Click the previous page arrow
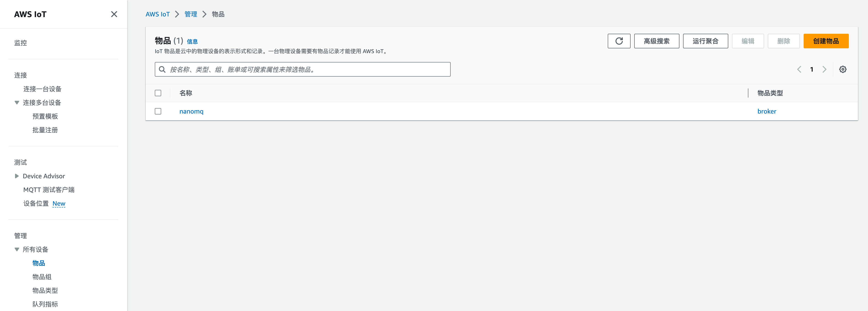This screenshot has height=311, width=868. (x=799, y=69)
